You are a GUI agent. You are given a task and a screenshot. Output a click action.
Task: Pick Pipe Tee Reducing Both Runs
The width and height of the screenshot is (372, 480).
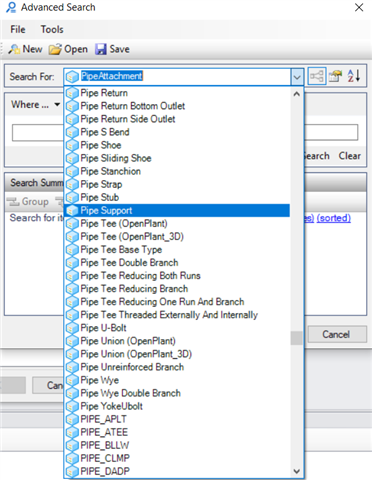[x=177, y=276]
